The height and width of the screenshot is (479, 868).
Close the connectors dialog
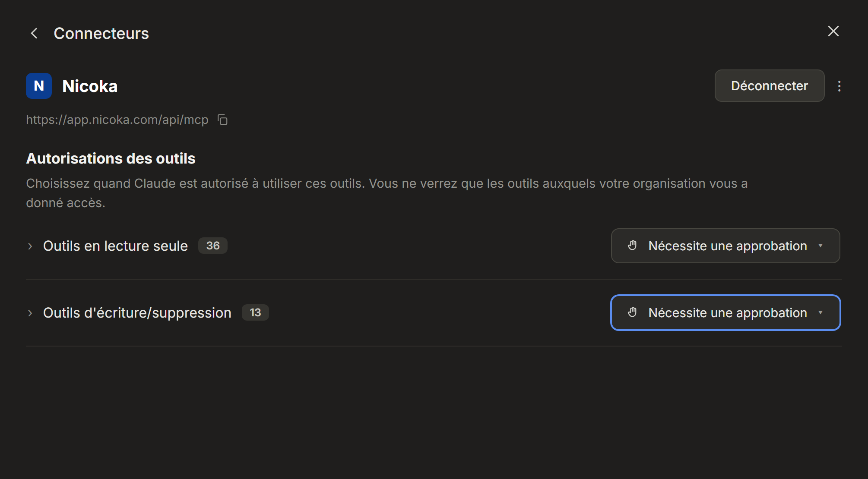[x=833, y=31]
